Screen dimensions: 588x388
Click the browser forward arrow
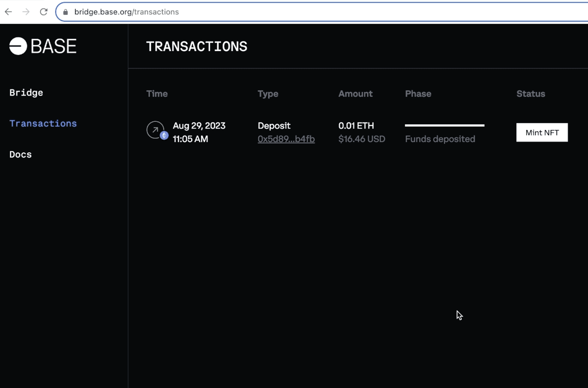[x=26, y=12]
